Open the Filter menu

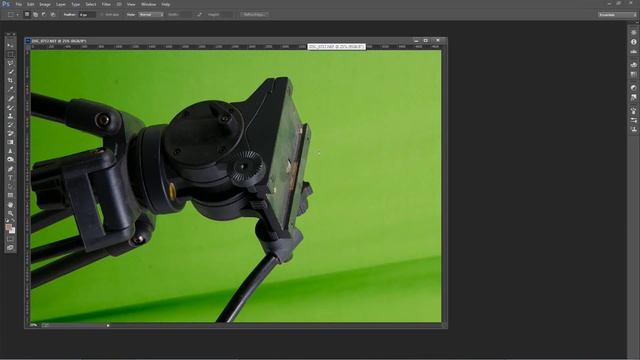click(106, 4)
